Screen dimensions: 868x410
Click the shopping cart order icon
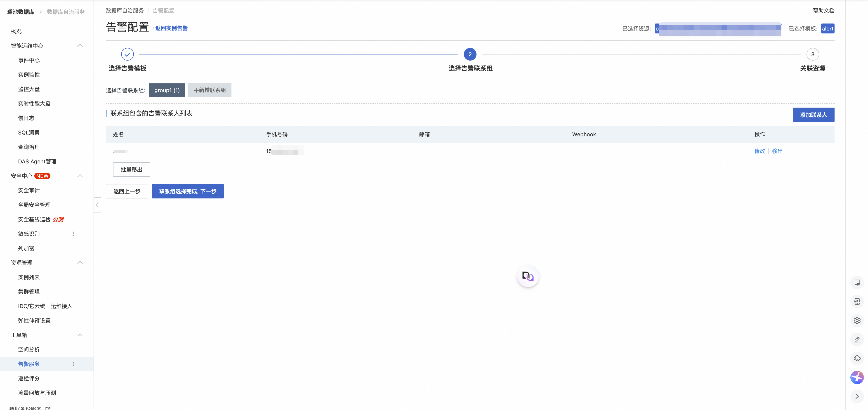857,282
